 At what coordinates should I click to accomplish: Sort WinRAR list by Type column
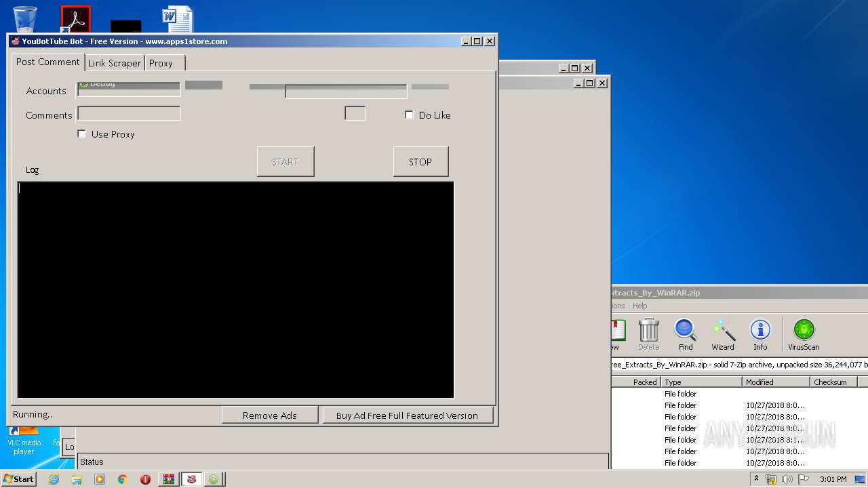(x=701, y=382)
